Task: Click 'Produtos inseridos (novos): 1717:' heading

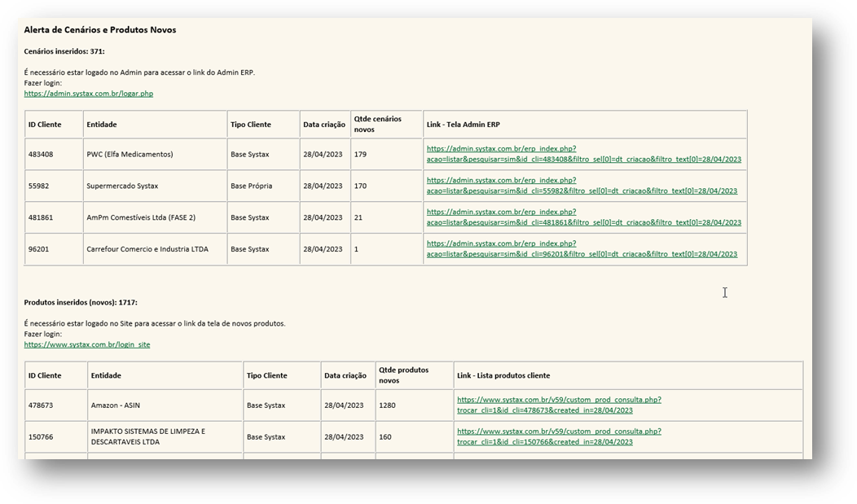Action: (81, 303)
